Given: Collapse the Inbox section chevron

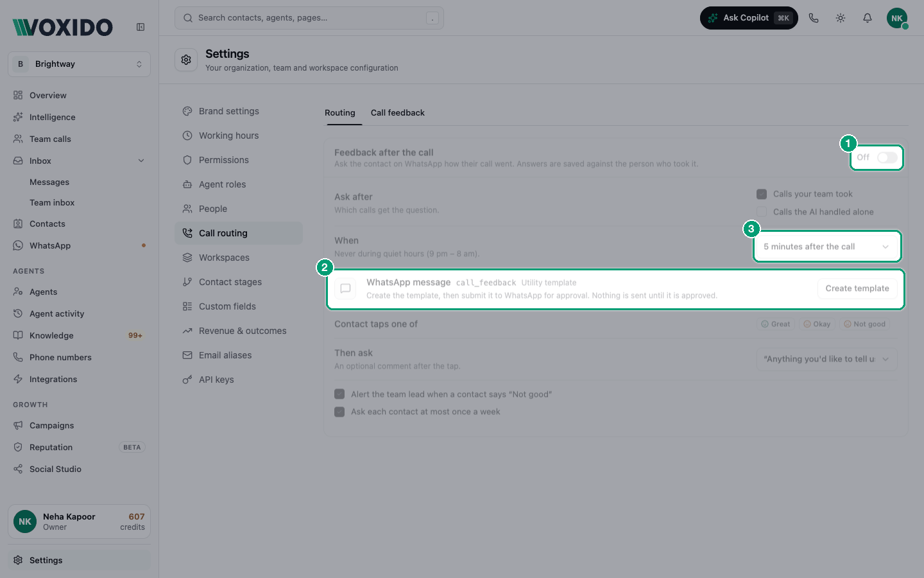Looking at the screenshot, I should pyautogui.click(x=141, y=161).
